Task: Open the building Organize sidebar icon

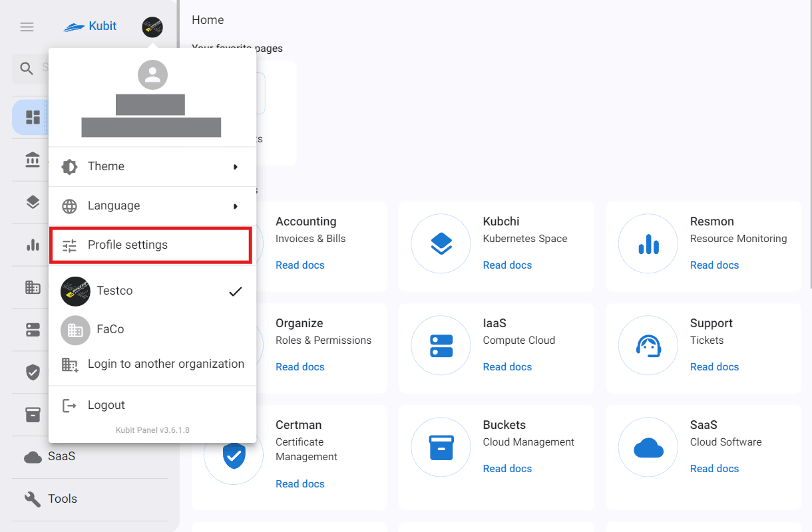Action: [x=33, y=287]
